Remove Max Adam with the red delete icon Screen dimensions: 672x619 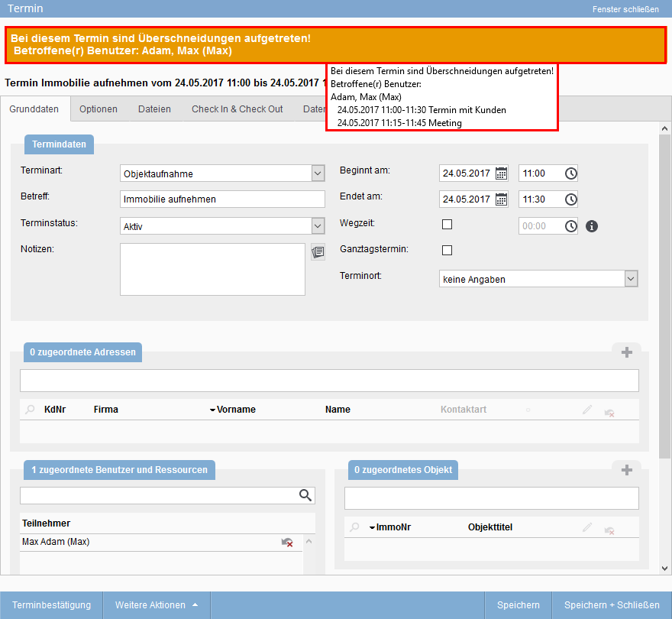click(289, 542)
